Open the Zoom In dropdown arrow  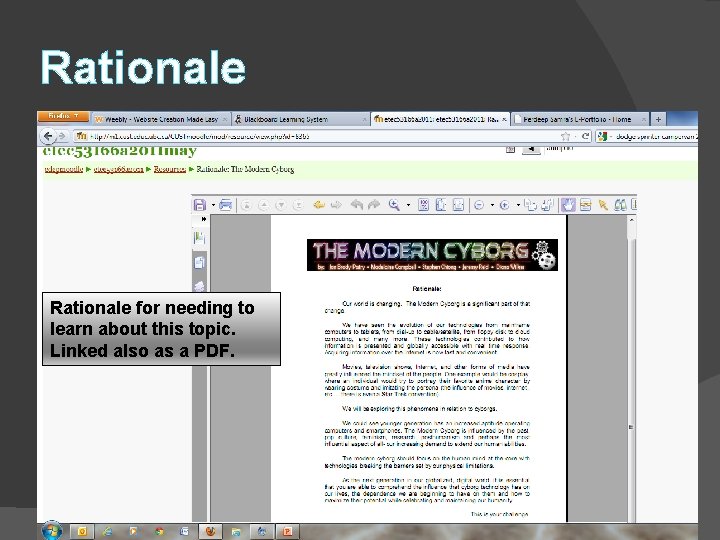[518, 205]
